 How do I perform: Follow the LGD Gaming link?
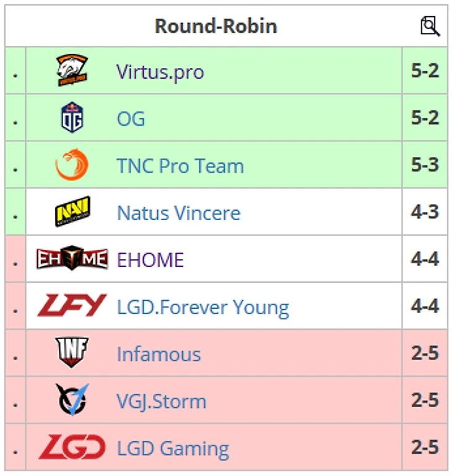[x=173, y=449]
